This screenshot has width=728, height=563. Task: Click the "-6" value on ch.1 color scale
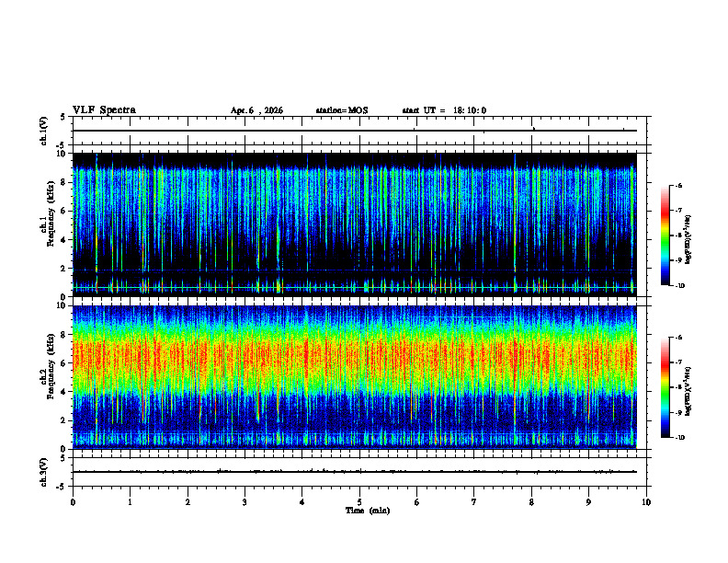coord(678,185)
